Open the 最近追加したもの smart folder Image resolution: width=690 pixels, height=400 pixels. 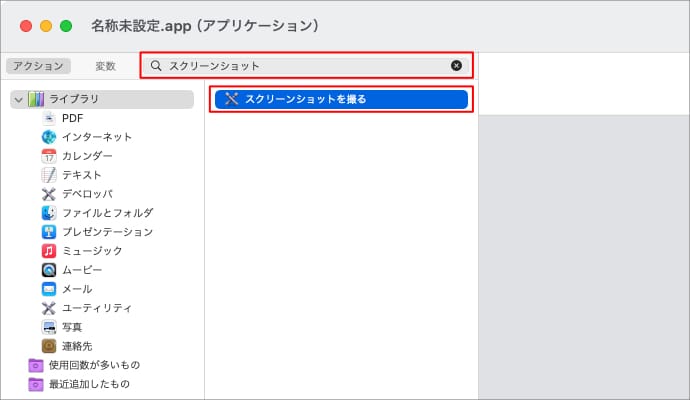pos(89,384)
